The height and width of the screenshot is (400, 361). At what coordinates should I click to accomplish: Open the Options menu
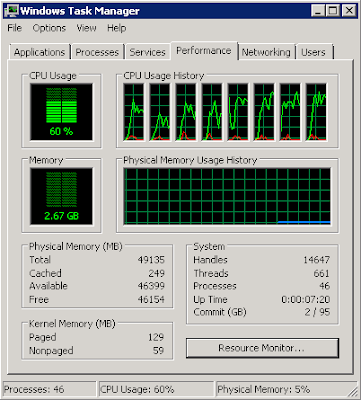point(49,28)
